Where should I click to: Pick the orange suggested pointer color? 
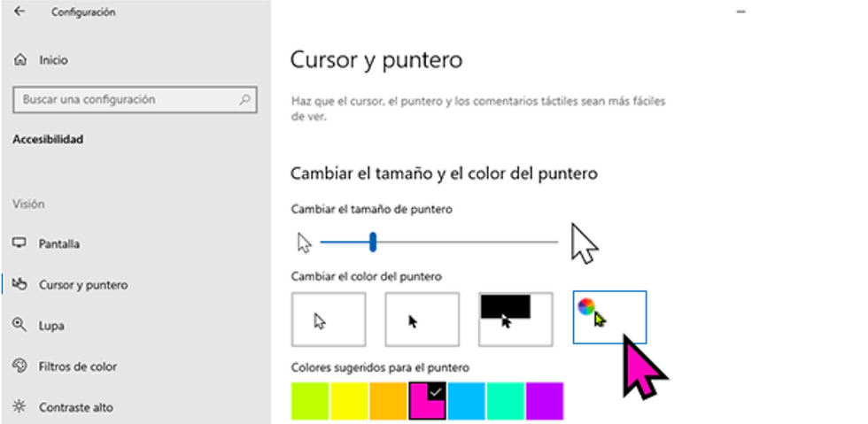pos(388,401)
